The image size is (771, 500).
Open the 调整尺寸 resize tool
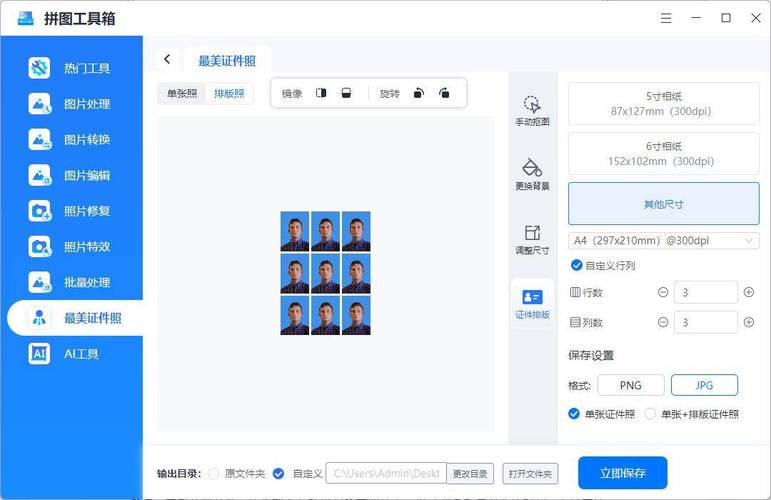click(532, 237)
